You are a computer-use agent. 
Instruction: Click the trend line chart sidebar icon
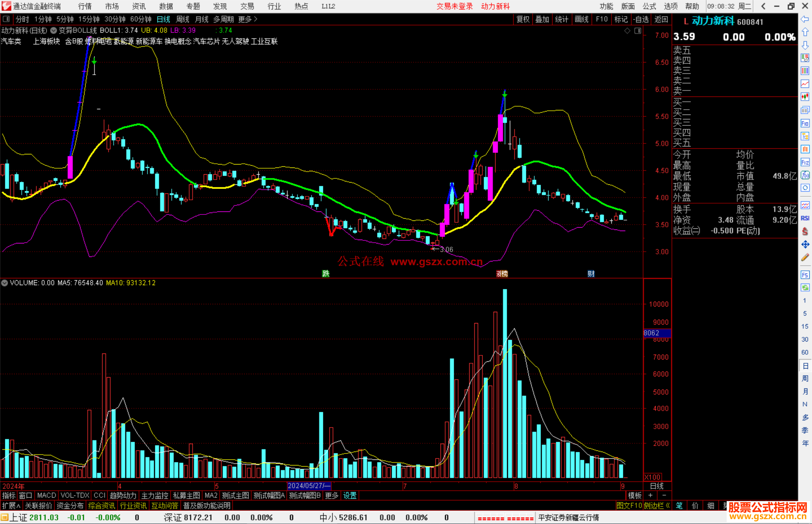[x=805, y=84]
